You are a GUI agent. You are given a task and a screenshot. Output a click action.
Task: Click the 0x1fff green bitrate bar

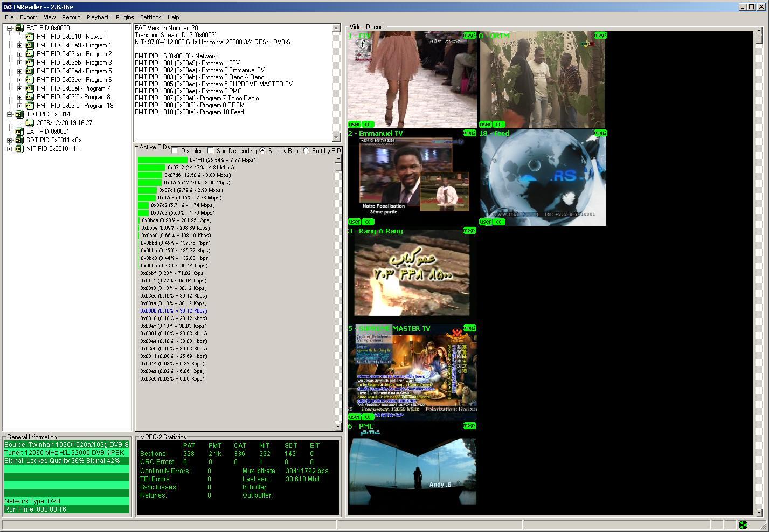click(x=163, y=160)
